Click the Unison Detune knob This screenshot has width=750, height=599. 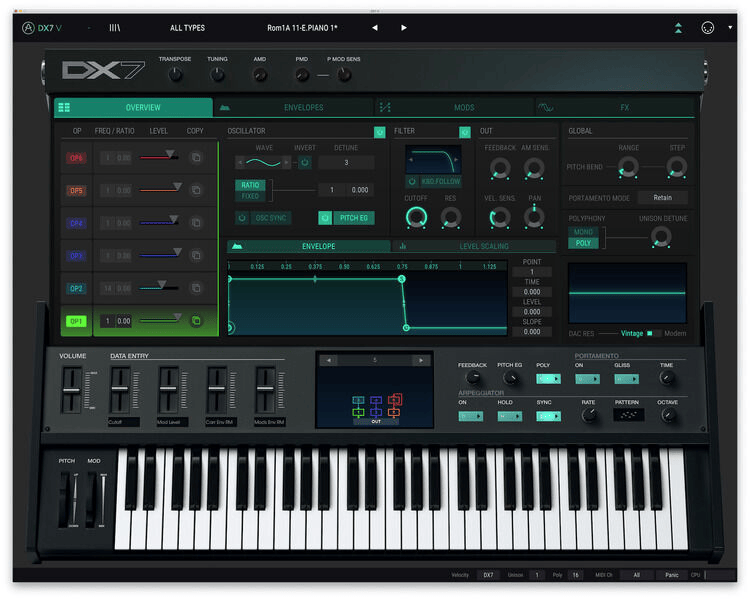[661, 237]
